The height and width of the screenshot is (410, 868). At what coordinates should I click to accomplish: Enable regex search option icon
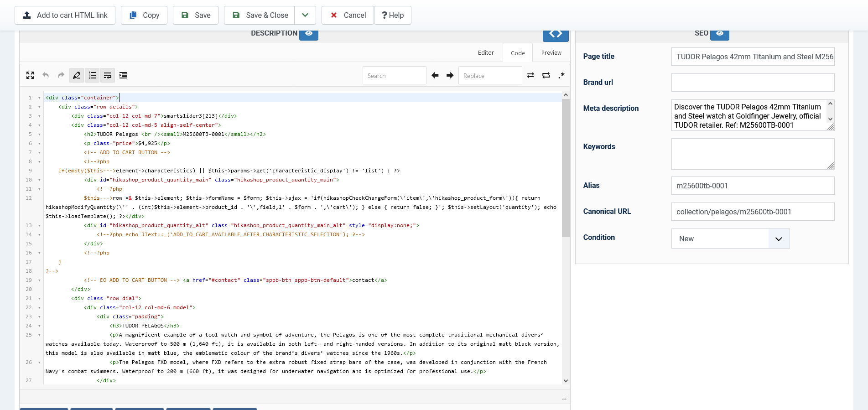click(x=561, y=75)
